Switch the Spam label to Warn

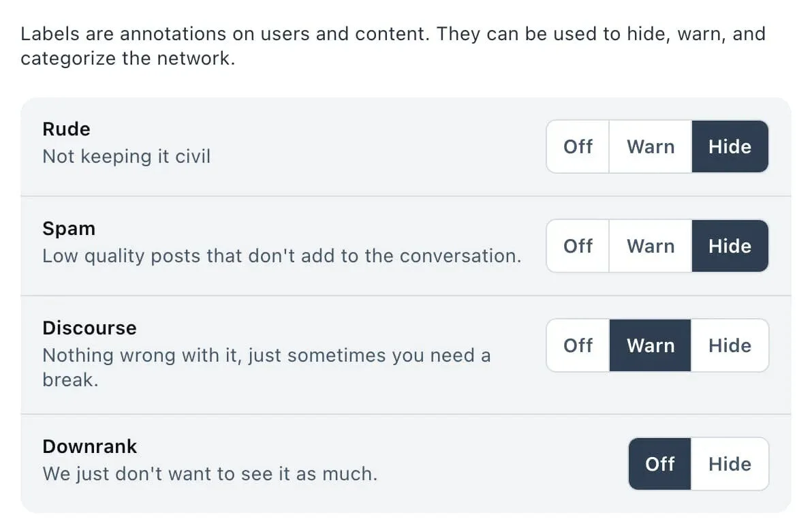pos(650,246)
